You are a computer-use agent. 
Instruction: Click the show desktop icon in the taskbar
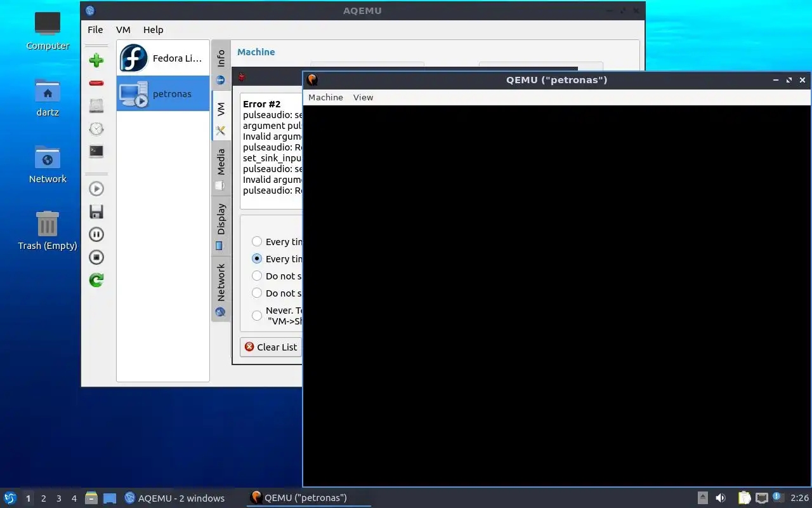click(x=109, y=498)
